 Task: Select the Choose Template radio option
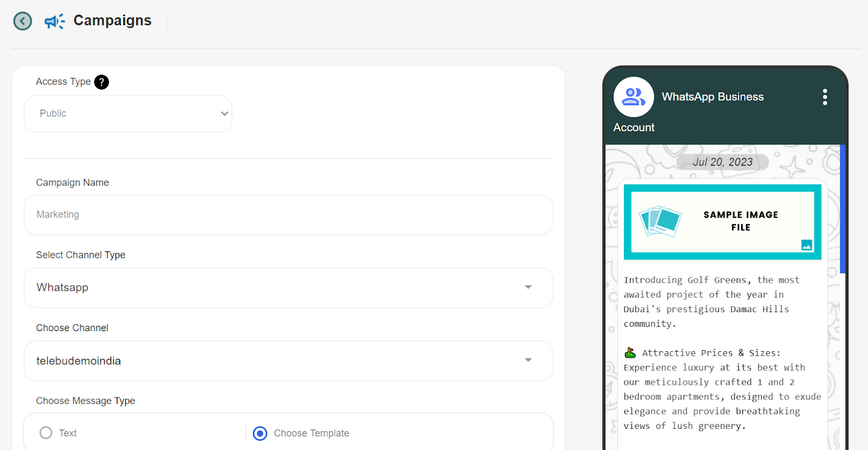tap(260, 433)
